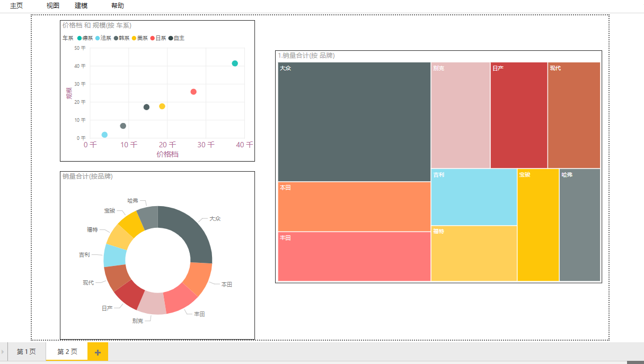Click the 20 千 x-axis tick label
This screenshot has height=364, width=644.
[x=167, y=145]
